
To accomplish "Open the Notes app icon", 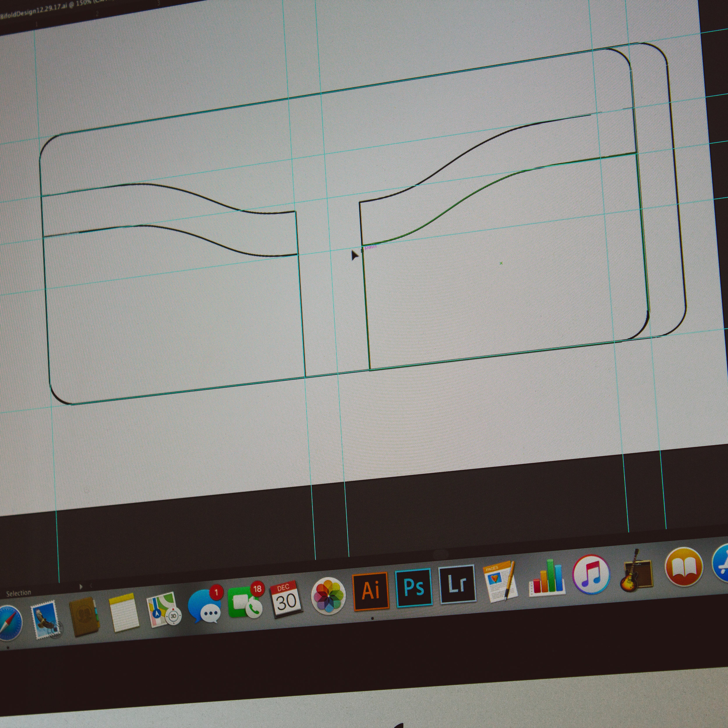I will click(123, 613).
